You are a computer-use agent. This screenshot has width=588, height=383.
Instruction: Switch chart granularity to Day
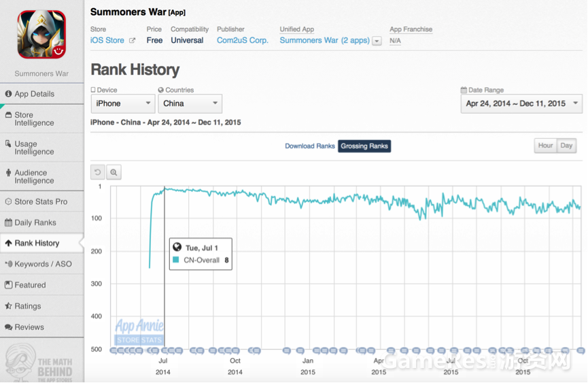pos(566,146)
